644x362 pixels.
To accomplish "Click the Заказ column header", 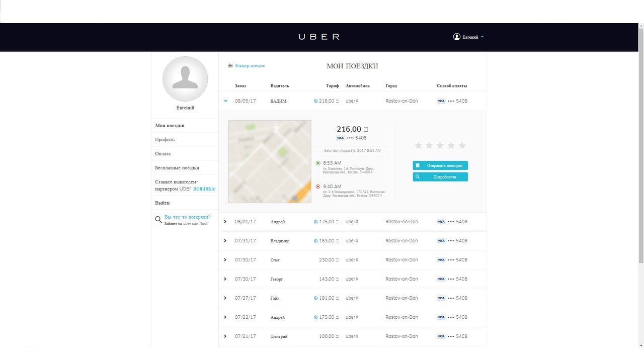I will pyautogui.click(x=240, y=85).
